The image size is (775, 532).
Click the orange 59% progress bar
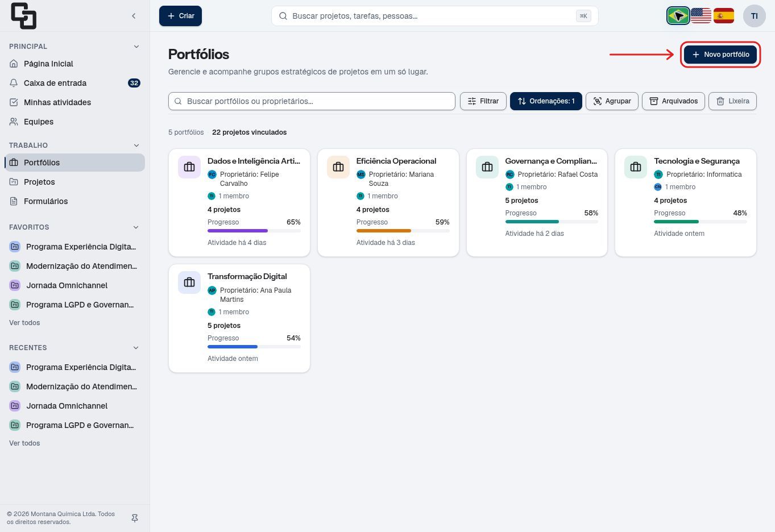pos(403,231)
